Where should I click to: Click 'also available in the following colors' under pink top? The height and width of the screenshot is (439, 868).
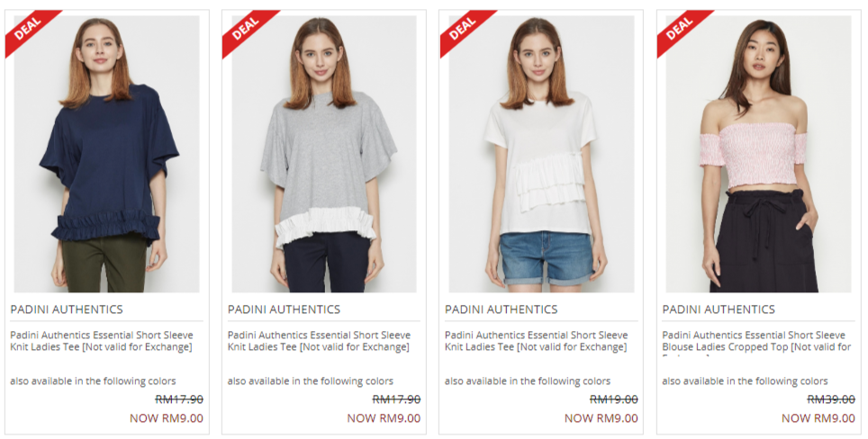point(746,381)
